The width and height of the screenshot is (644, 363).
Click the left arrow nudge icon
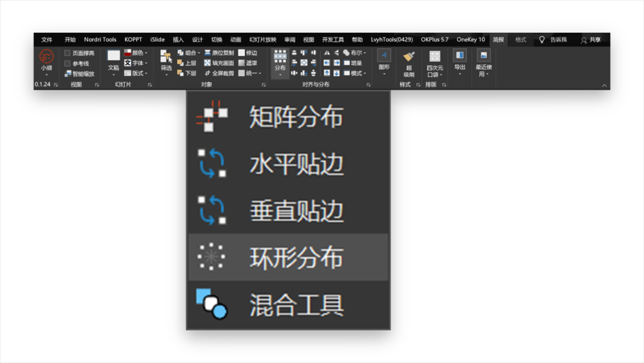(327, 63)
